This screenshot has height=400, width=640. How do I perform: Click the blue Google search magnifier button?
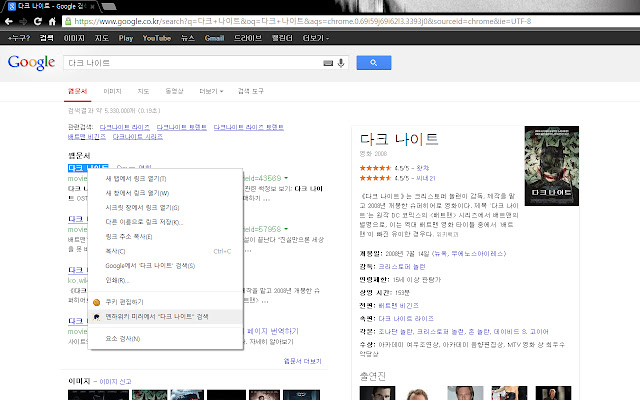[x=372, y=63]
